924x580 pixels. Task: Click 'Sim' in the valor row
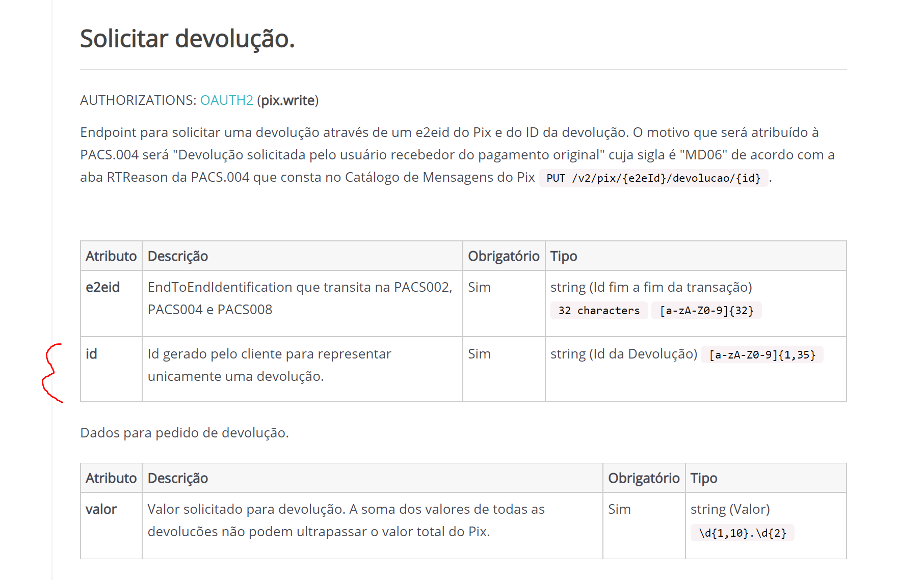[619, 509]
